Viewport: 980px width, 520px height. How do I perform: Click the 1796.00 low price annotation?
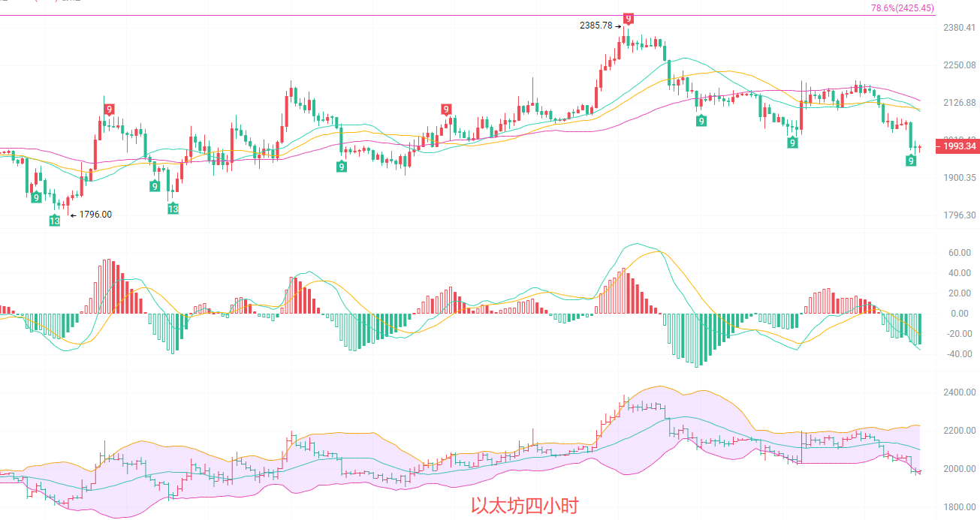pos(95,215)
